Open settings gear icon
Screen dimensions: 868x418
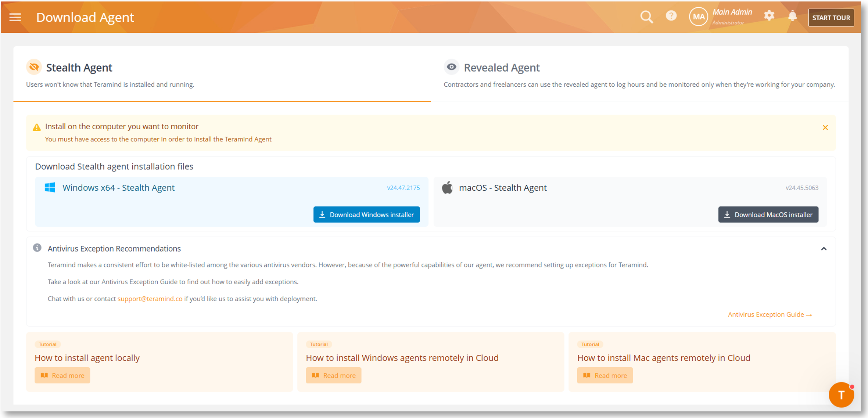pyautogui.click(x=769, y=15)
